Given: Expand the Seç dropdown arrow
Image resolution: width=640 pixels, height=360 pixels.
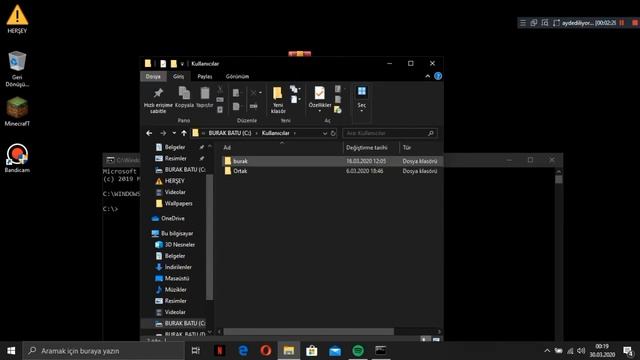Looking at the screenshot, I should [362, 111].
